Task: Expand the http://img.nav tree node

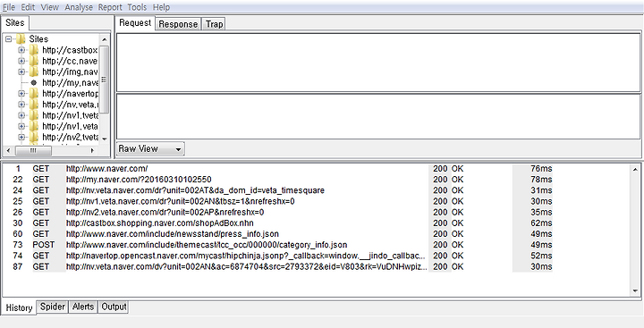Action: click(21, 71)
